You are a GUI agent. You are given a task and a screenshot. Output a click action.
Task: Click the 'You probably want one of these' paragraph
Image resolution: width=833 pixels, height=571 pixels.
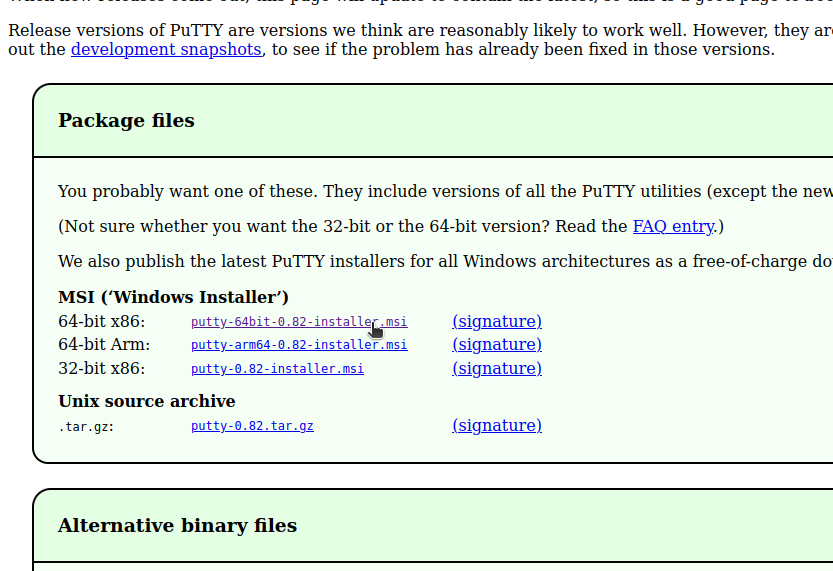click(445, 191)
